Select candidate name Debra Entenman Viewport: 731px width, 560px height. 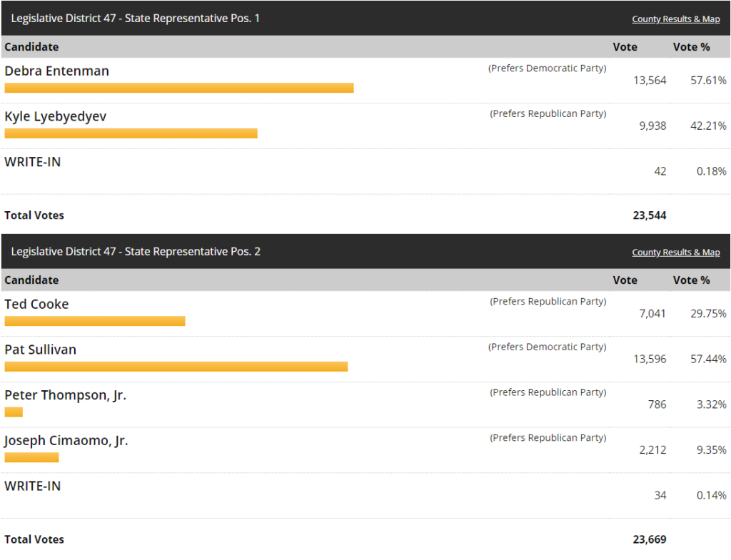(56, 71)
